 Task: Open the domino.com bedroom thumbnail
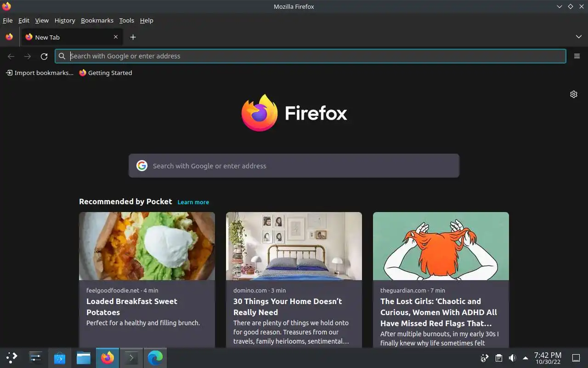coord(294,246)
